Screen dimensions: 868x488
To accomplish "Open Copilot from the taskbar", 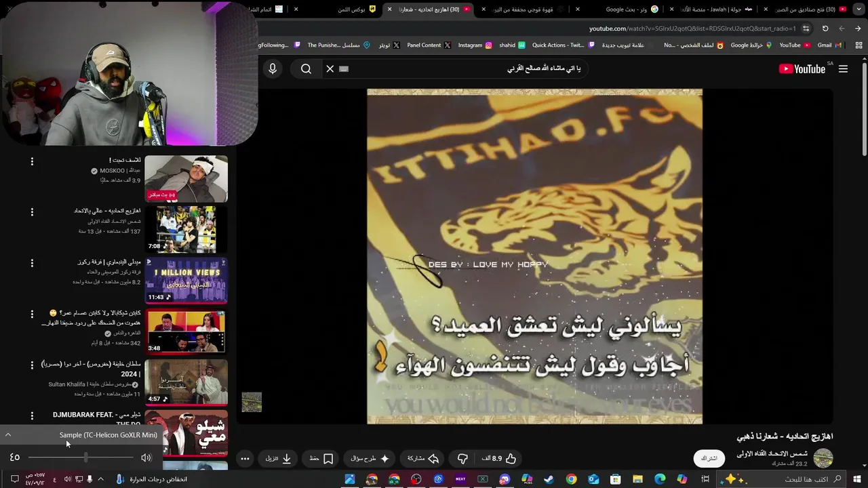I will pos(682,479).
